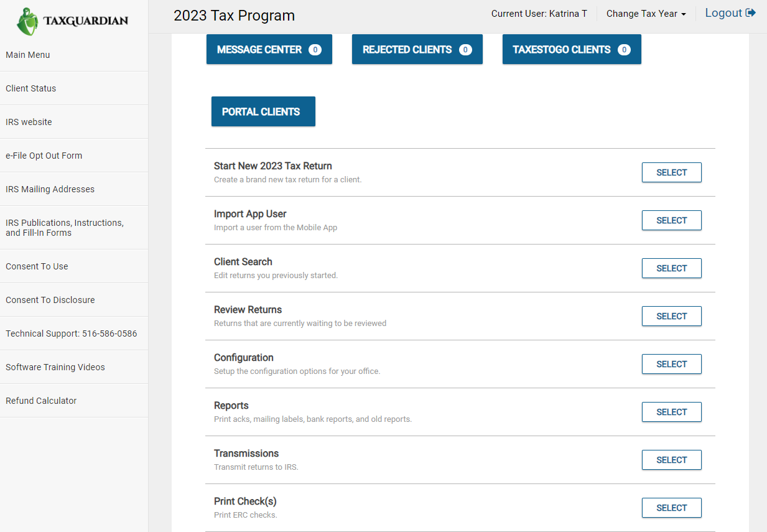Select Print Check(s) for ERC checks

671,508
